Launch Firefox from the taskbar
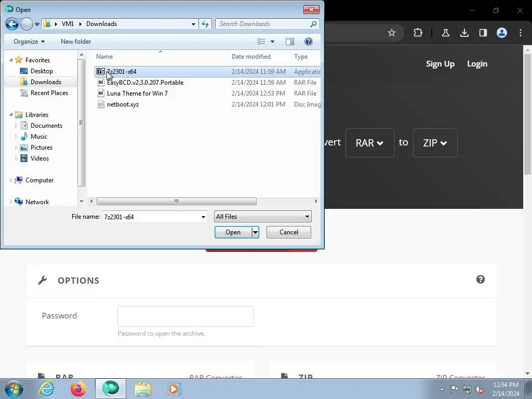532x399 pixels. (78, 389)
